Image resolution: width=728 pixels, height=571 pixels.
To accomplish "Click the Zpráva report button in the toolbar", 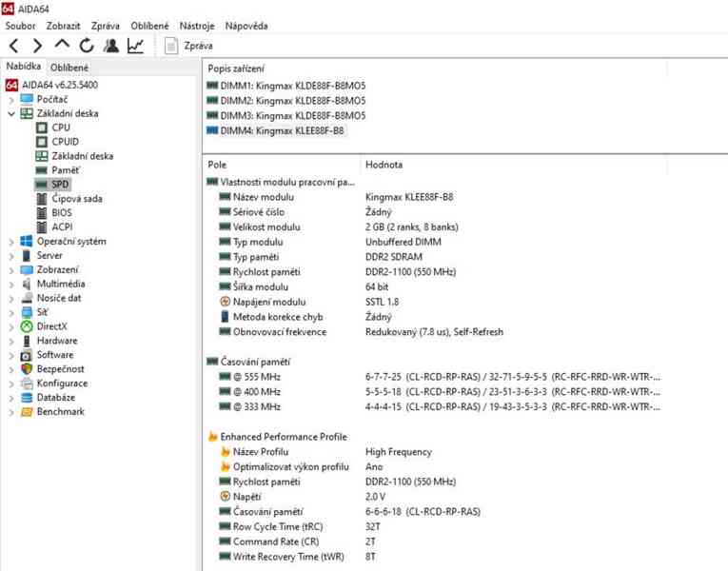I will pyautogui.click(x=189, y=46).
